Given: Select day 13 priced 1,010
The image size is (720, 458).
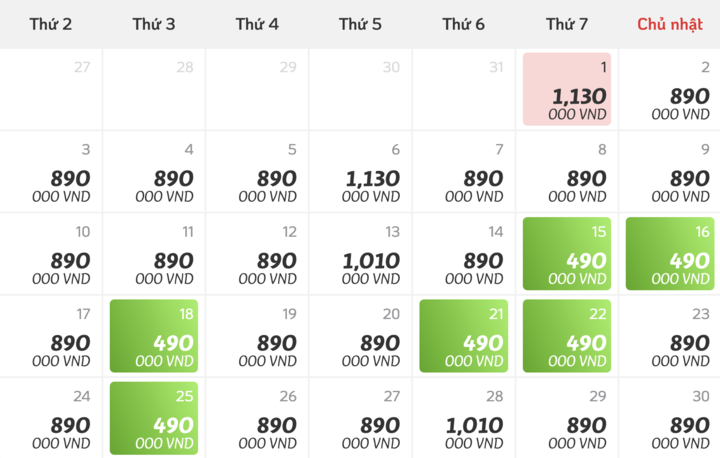Looking at the screenshot, I should 360,254.
